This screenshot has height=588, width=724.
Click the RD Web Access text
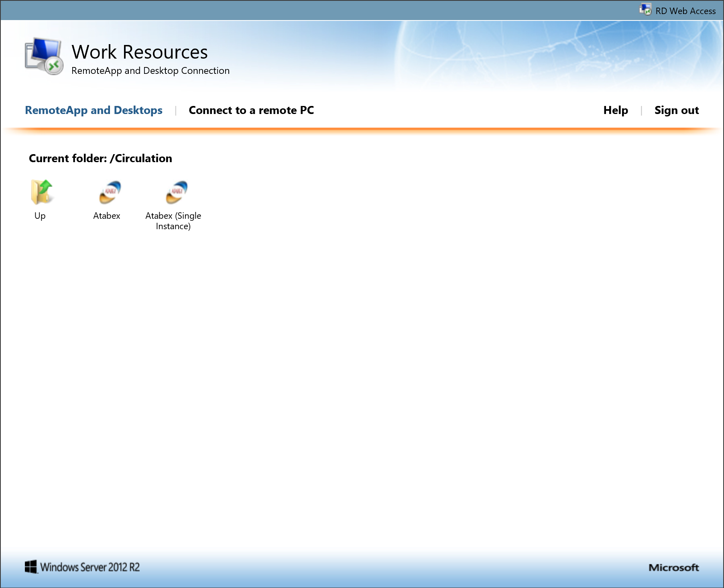[685, 11]
